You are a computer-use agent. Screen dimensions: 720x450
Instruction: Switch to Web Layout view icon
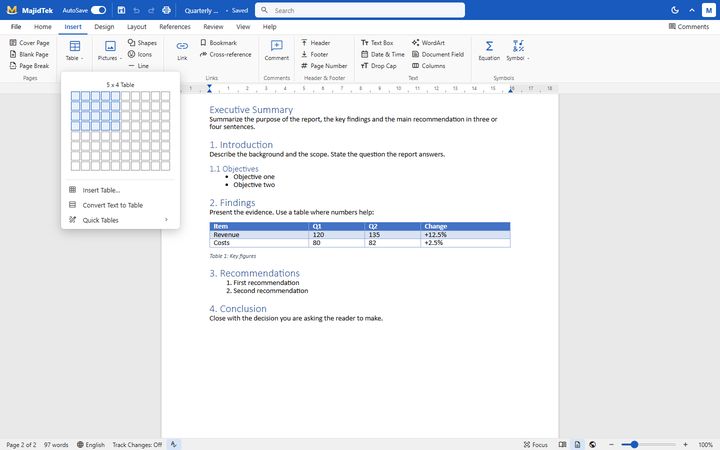pyautogui.click(x=592, y=444)
